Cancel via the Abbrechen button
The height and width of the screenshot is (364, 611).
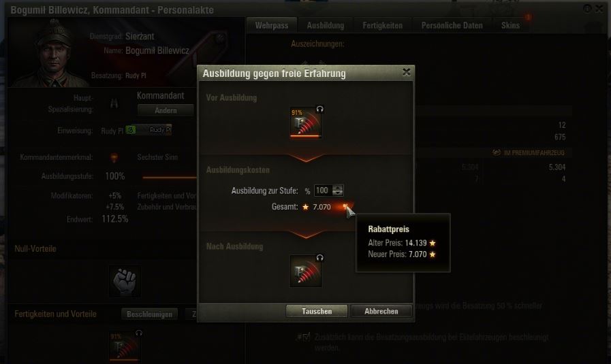coord(381,311)
